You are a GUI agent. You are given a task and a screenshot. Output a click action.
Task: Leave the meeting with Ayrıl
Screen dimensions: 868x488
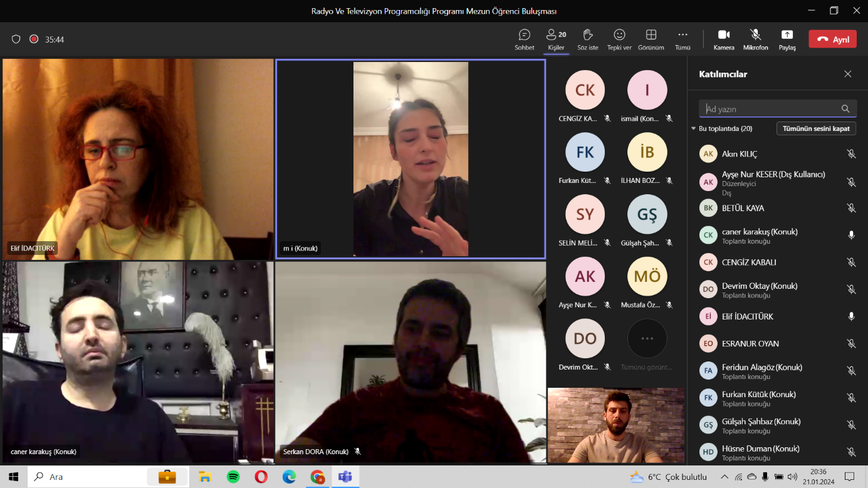tap(832, 39)
